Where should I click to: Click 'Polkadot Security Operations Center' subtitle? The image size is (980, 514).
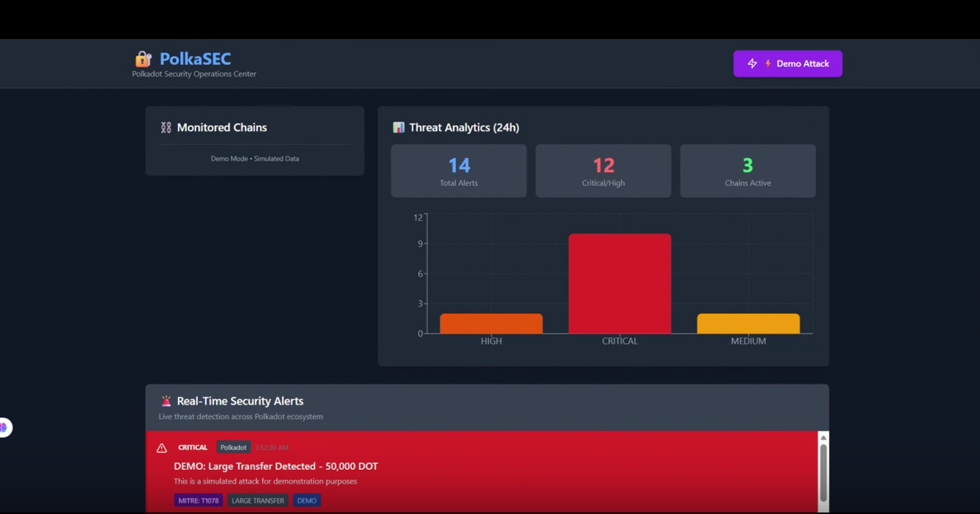click(194, 74)
